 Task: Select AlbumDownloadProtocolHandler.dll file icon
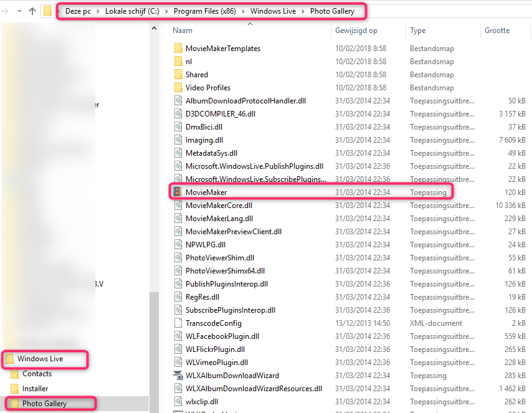click(178, 100)
